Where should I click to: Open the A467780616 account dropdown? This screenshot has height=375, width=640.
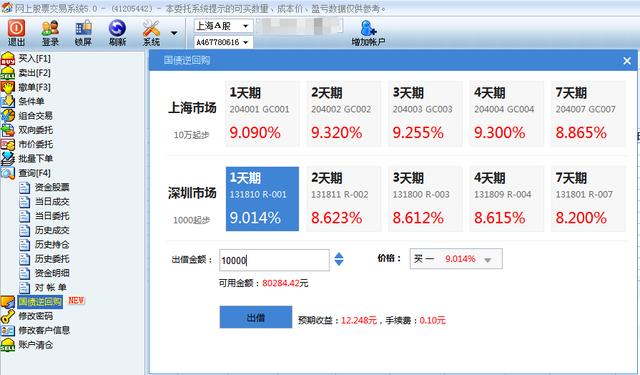point(223,42)
